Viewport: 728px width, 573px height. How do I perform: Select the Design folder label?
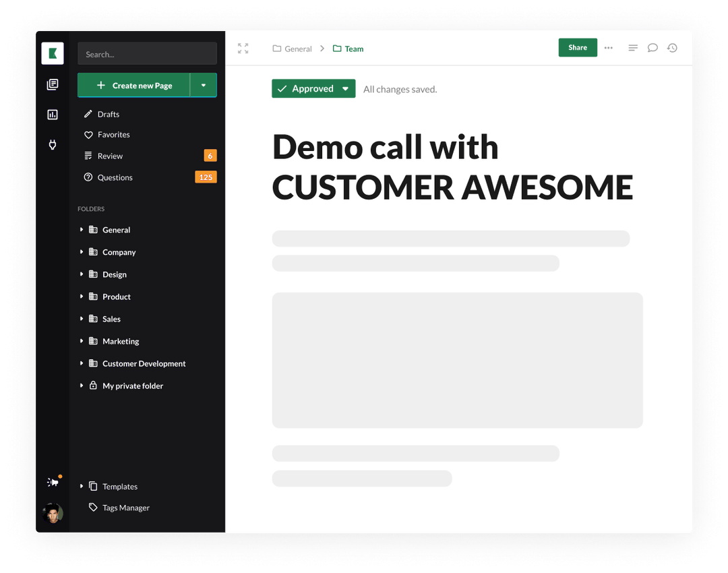coord(115,274)
